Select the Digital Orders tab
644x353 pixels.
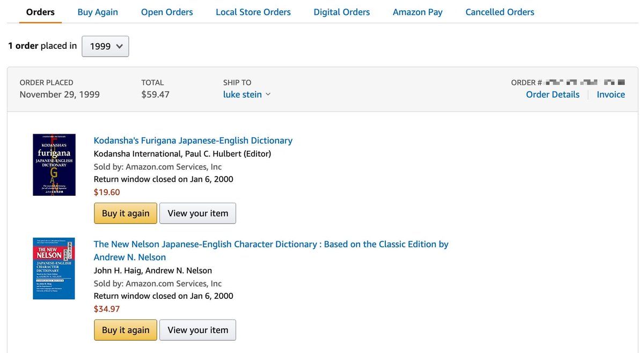click(342, 12)
